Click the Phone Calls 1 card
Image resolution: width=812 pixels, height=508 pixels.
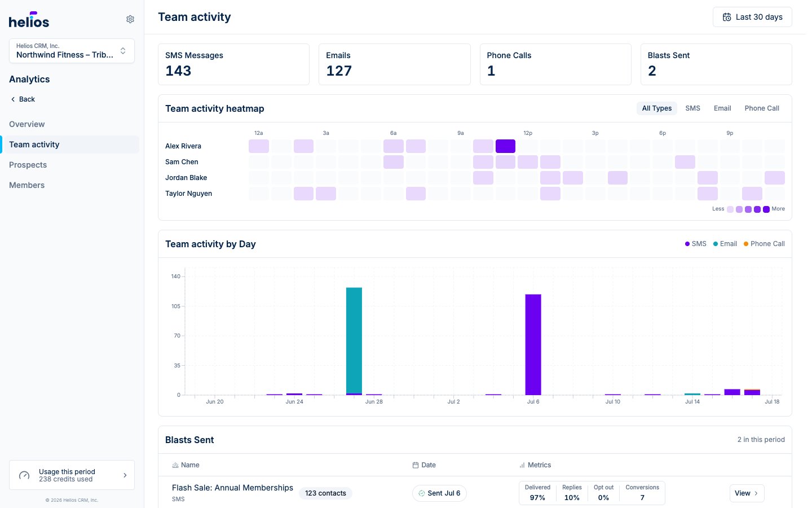click(555, 64)
